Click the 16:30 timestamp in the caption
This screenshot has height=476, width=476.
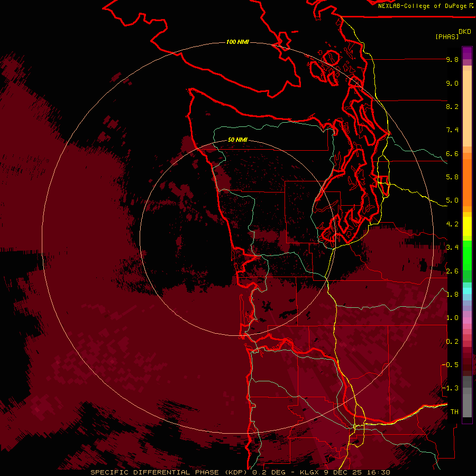(380, 472)
